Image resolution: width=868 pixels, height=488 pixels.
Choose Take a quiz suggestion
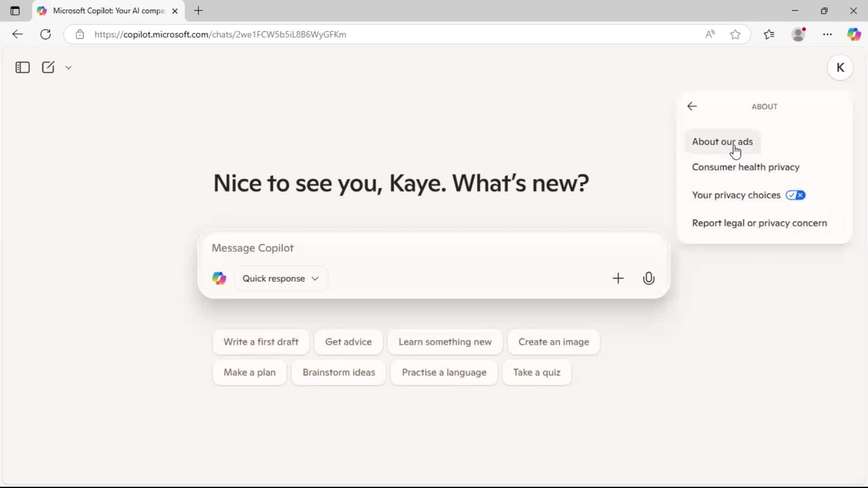point(537,373)
